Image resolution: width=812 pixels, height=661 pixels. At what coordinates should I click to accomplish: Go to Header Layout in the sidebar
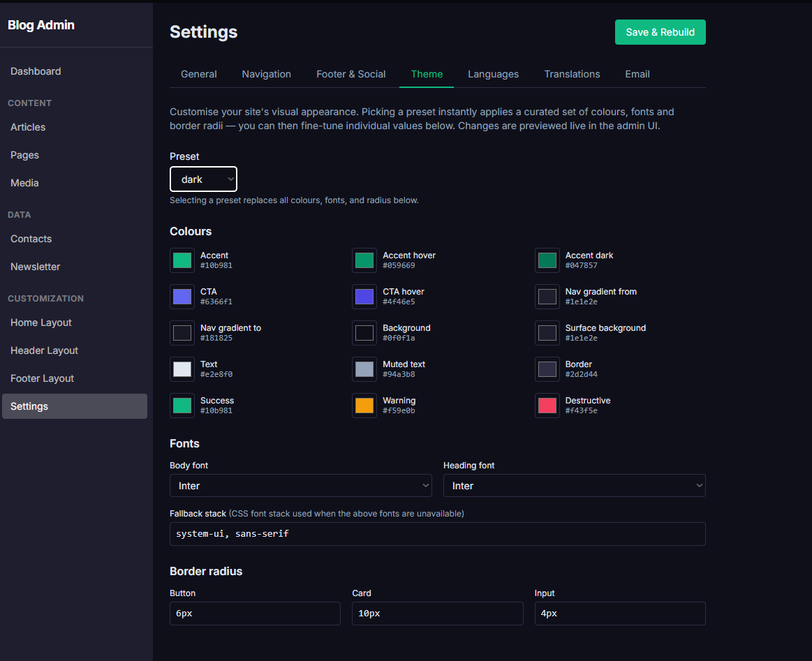75,351
